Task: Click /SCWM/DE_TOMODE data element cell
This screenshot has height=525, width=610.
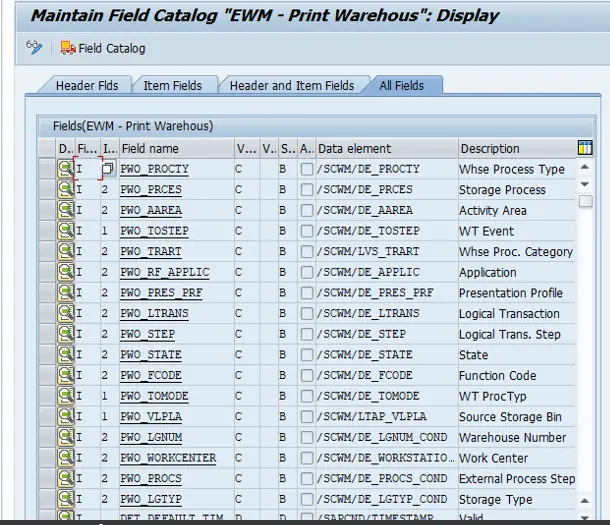Action: [387, 396]
